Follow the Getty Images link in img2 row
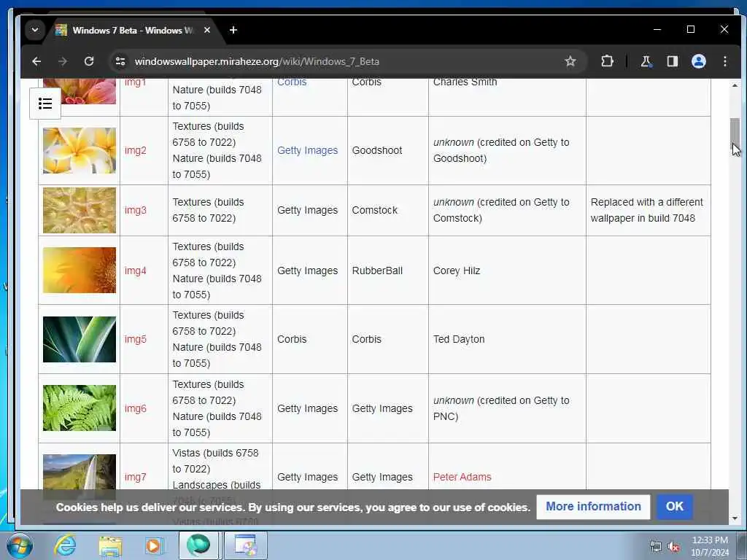Screen dimensions: 747x560 tap(307, 150)
